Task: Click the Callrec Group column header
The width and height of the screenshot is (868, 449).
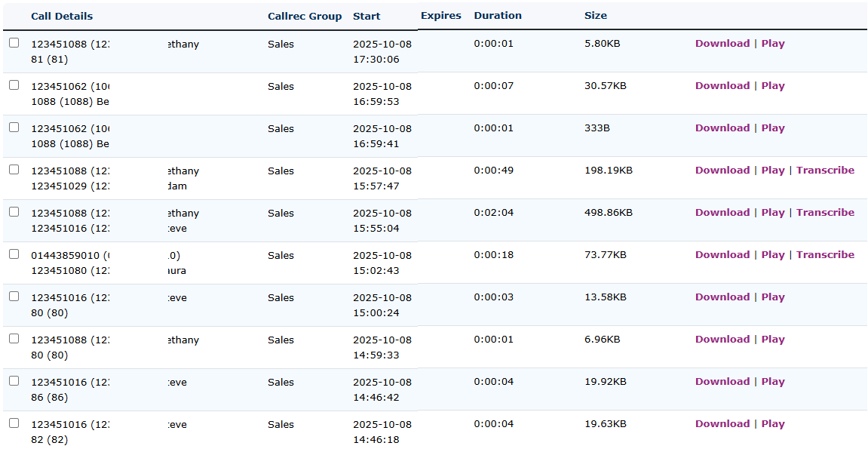Action: click(305, 17)
